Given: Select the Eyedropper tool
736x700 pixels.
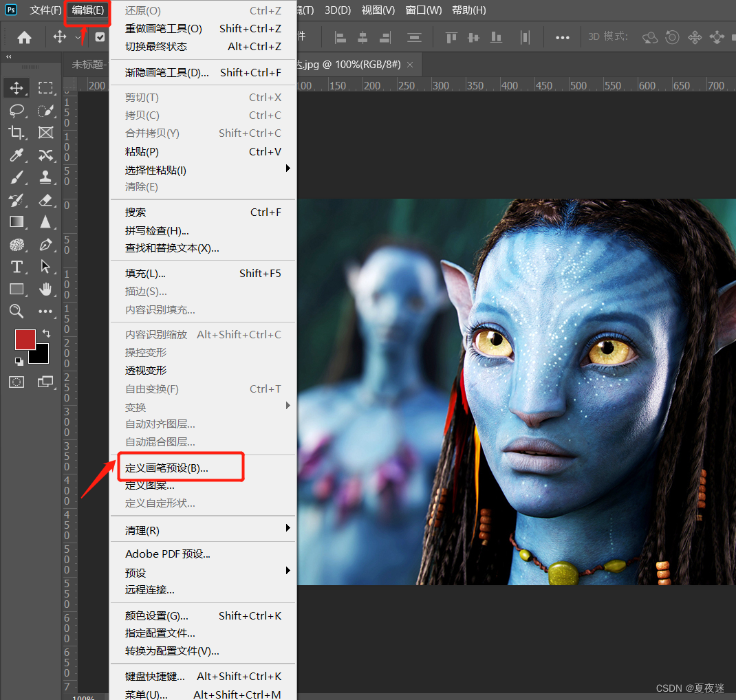Looking at the screenshot, I should click(x=17, y=155).
